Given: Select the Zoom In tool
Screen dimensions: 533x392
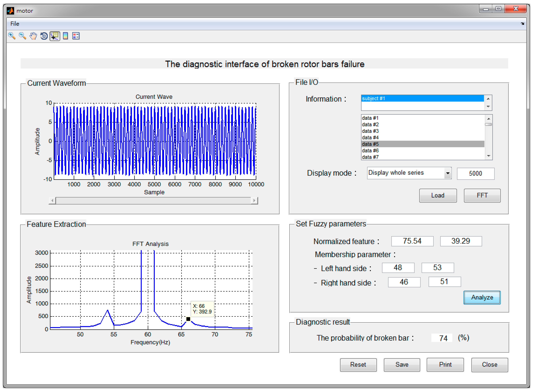Looking at the screenshot, I should [12, 36].
